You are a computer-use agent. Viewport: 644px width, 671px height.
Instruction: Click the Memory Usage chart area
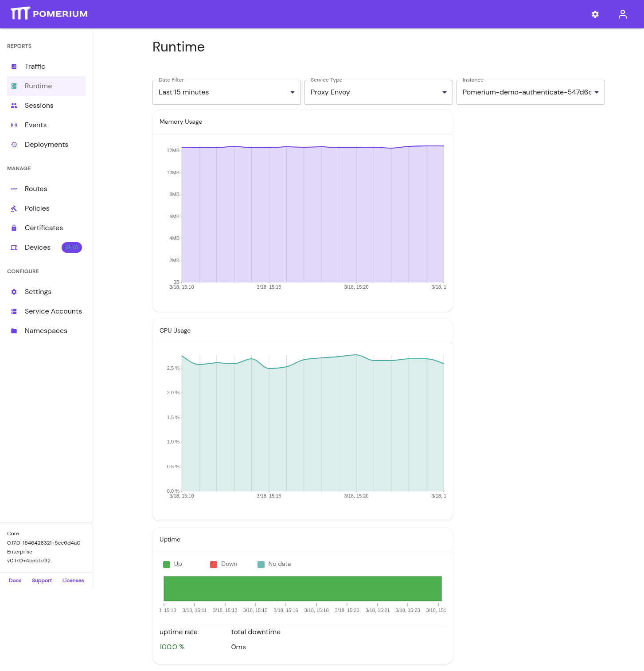(312, 214)
